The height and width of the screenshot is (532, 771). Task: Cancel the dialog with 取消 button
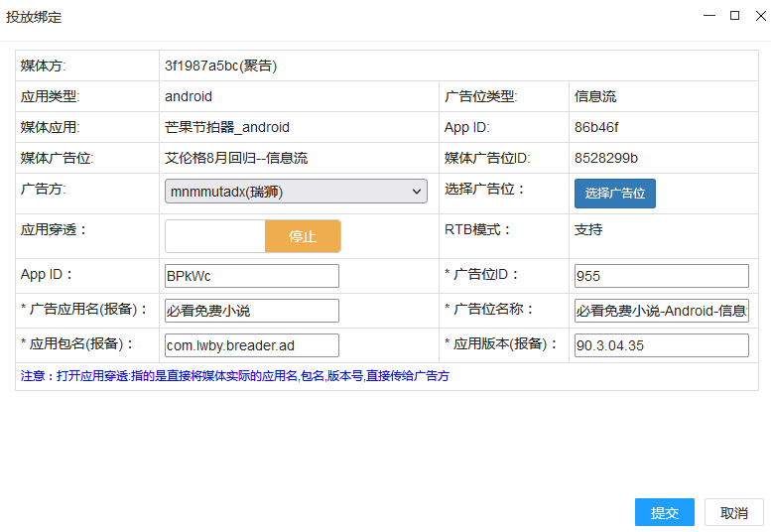pos(733,513)
